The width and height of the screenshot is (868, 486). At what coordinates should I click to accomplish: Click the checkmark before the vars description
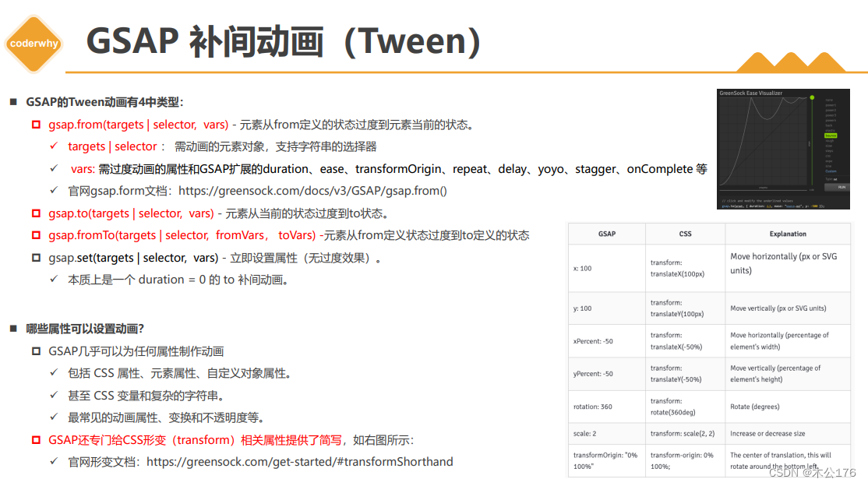pyautogui.click(x=54, y=169)
